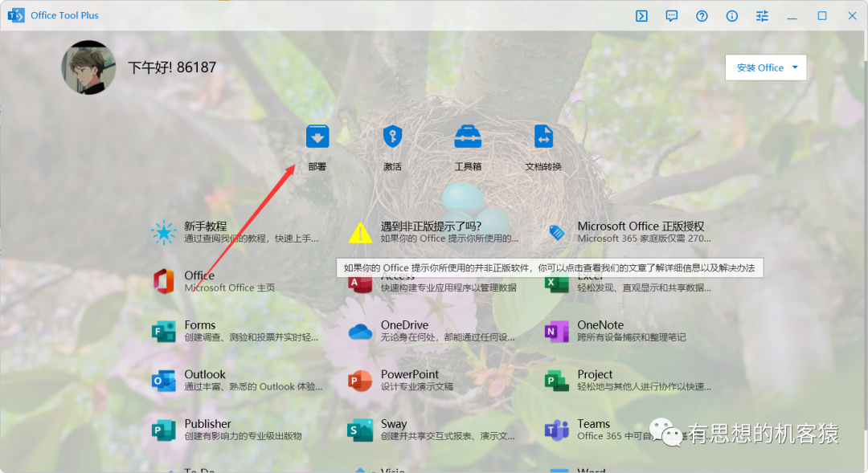Open the Publisher app icon

point(164,430)
